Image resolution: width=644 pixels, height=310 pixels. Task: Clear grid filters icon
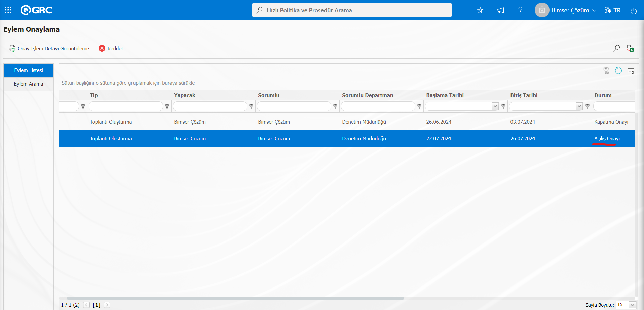point(606,71)
